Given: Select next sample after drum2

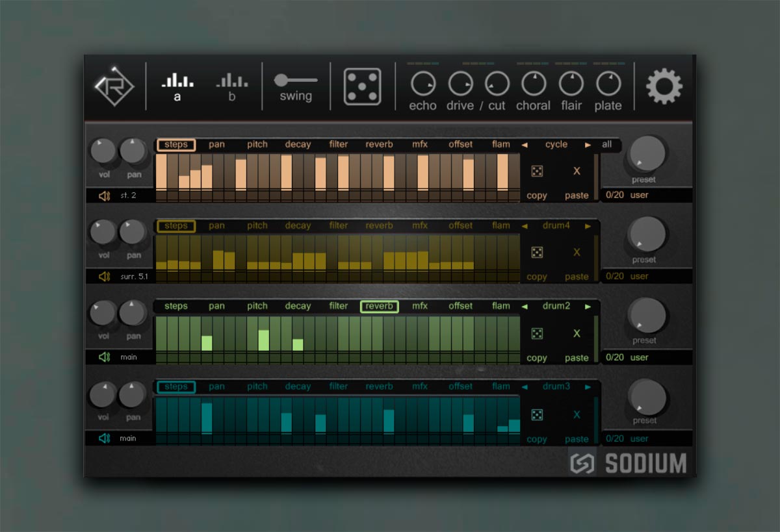Looking at the screenshot, I should (588, 307).
